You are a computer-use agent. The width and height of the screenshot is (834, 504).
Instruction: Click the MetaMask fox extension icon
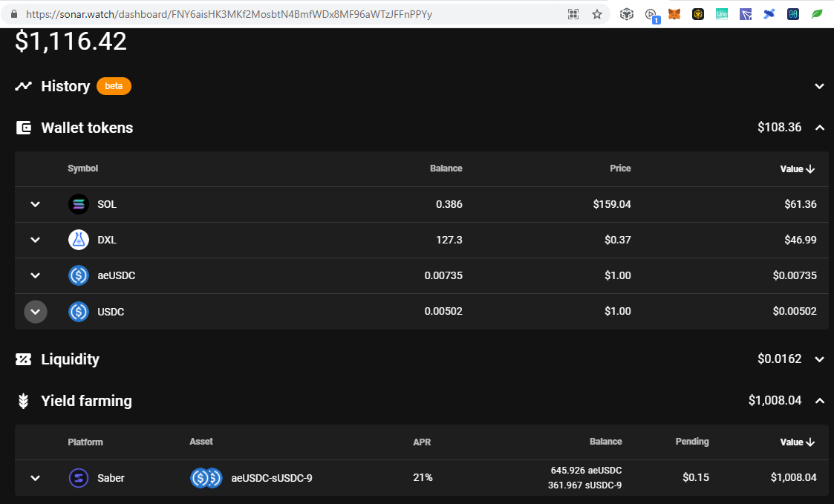coord(674,14)
